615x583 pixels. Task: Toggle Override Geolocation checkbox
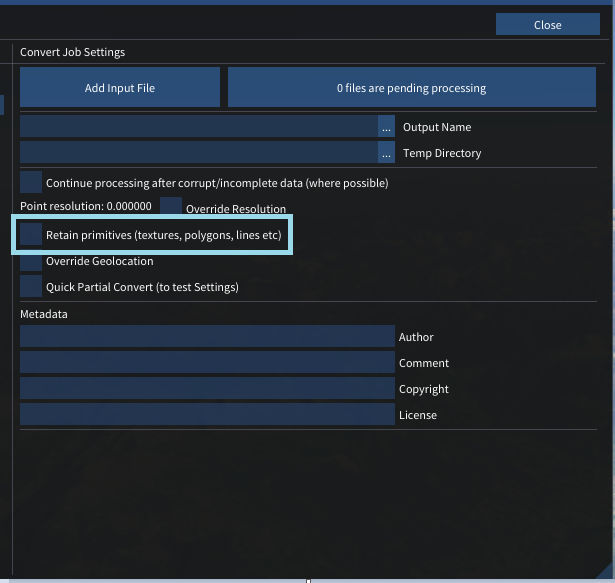[x=31, y=261]
